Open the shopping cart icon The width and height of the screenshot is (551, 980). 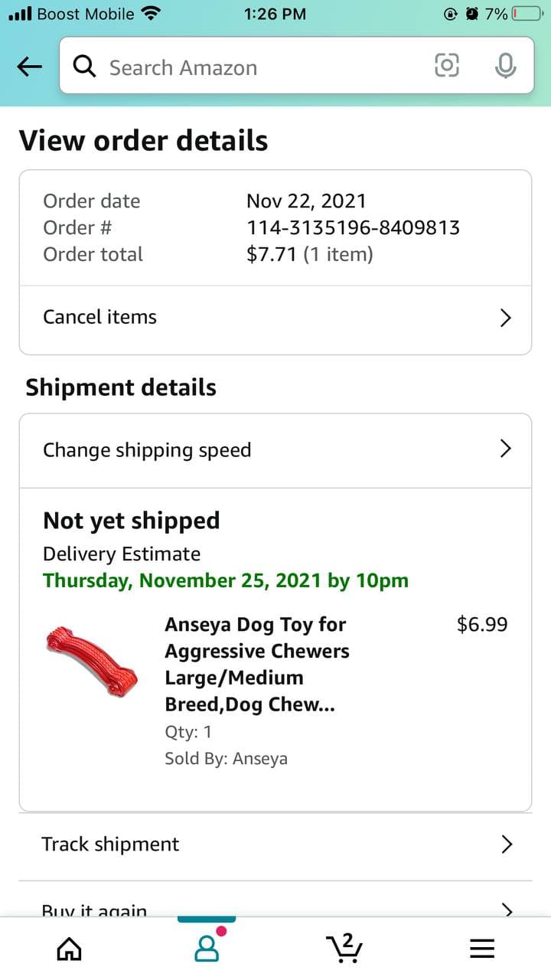click(x=344, y=948)
